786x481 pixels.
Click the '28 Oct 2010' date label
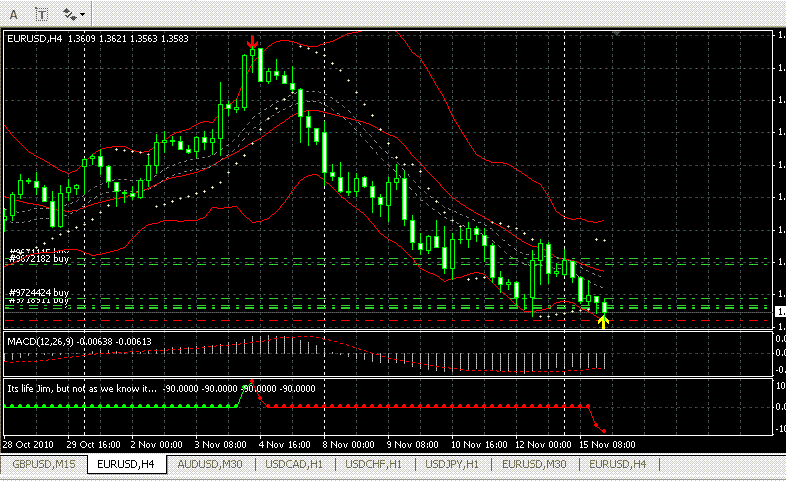[28, 444]
